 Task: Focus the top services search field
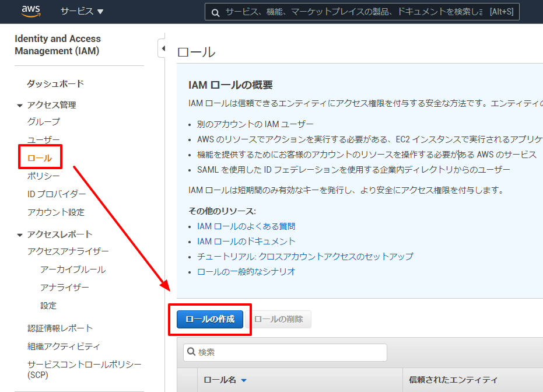(x=362, y=12)
